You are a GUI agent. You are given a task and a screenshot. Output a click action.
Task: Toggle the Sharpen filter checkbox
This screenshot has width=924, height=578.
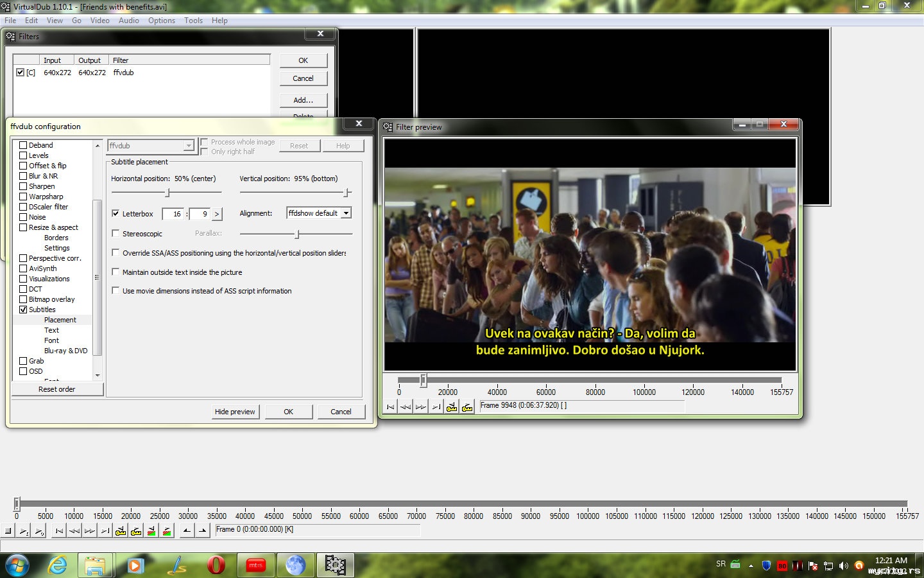[23, 186]
